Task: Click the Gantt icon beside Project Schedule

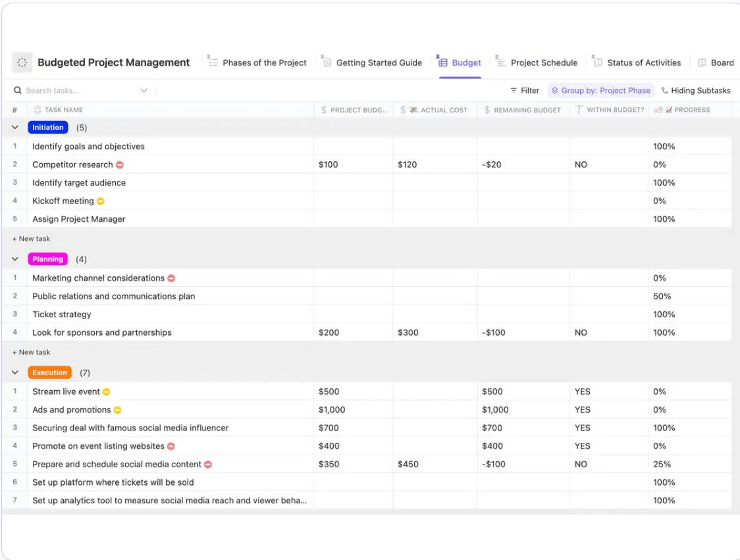Action: 501,62
